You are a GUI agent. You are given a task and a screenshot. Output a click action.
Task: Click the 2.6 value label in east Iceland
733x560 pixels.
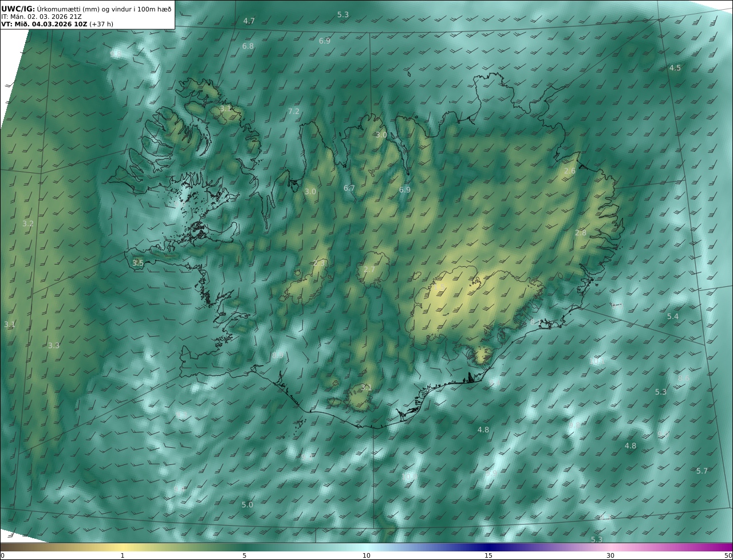[x=570, y=171]
